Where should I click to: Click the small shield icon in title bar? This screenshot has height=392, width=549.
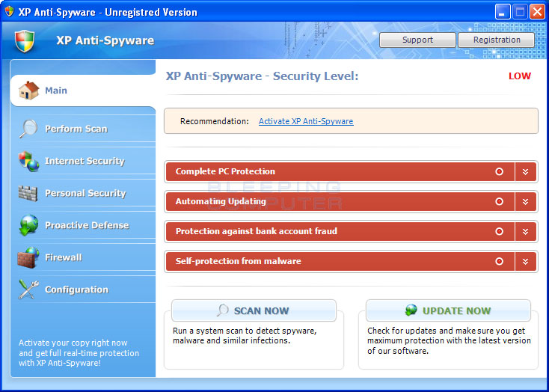(x=9, y=11)
